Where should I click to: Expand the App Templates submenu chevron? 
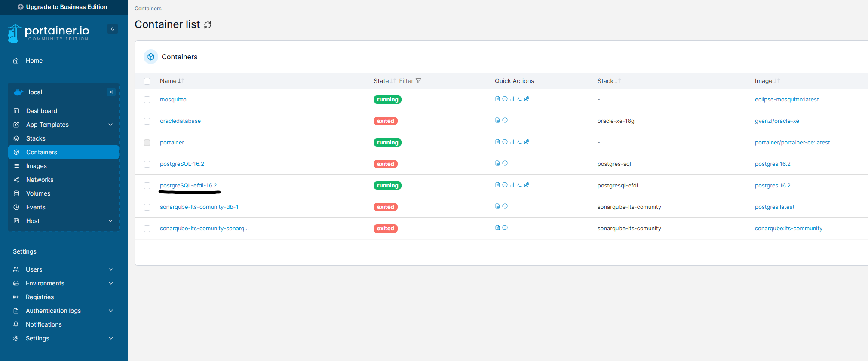tap(110, 125)
